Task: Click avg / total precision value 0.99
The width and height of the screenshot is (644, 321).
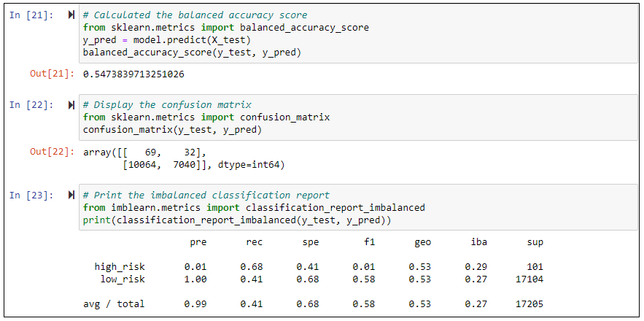Action: coord(195,304)
